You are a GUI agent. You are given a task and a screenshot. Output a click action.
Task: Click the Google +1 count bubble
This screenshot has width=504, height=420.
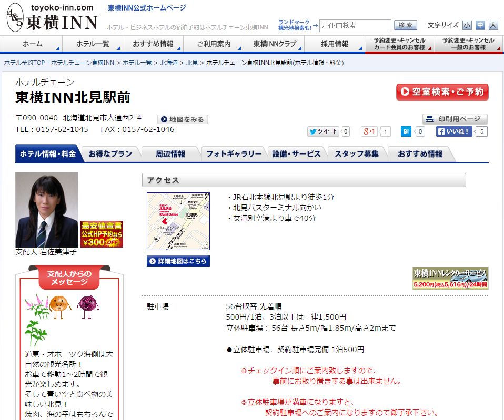click(x=385, y=131)
